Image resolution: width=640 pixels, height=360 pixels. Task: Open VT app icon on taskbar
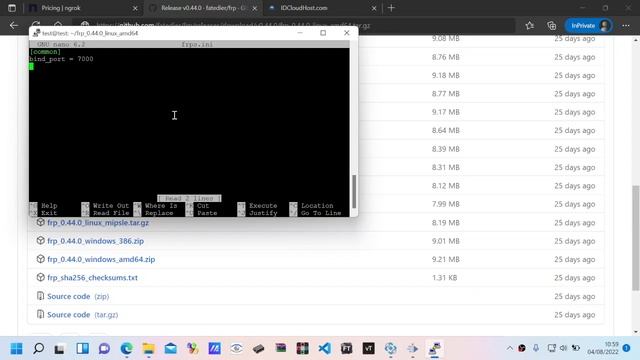[369, 349]
